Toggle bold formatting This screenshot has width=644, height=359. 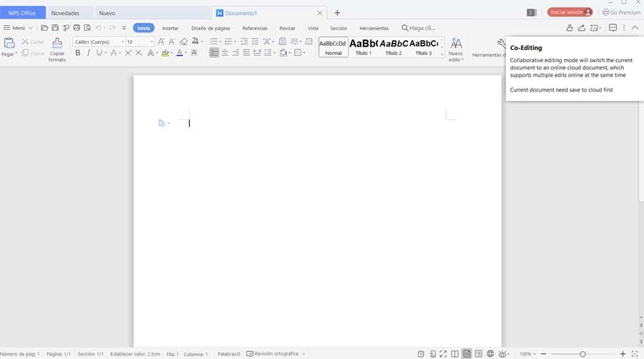coord(77,53)
